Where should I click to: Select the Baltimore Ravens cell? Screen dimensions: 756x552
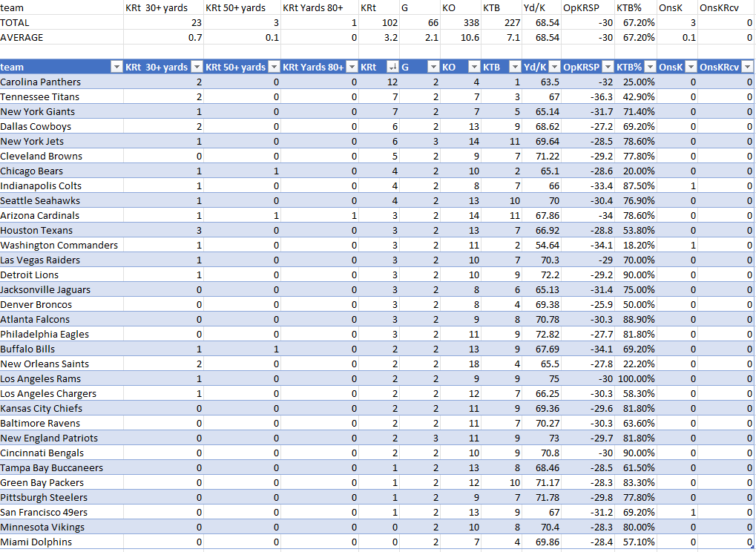[x=62, y=424]
